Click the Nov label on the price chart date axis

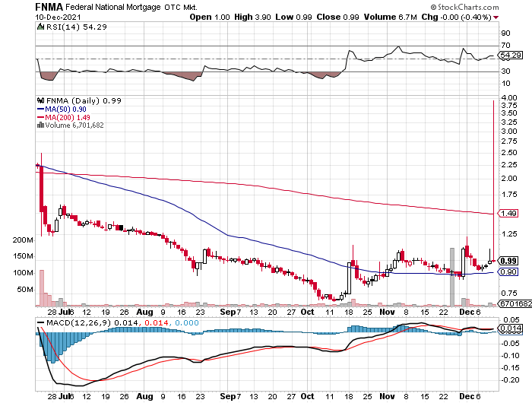coord(387,312)
